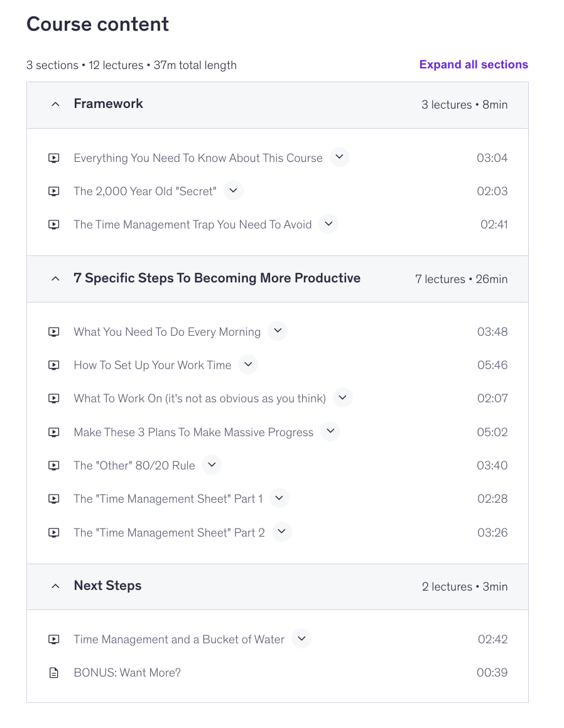
Task: Click document icon next to "BONUS: Want More?"
Action: (54, 673)
